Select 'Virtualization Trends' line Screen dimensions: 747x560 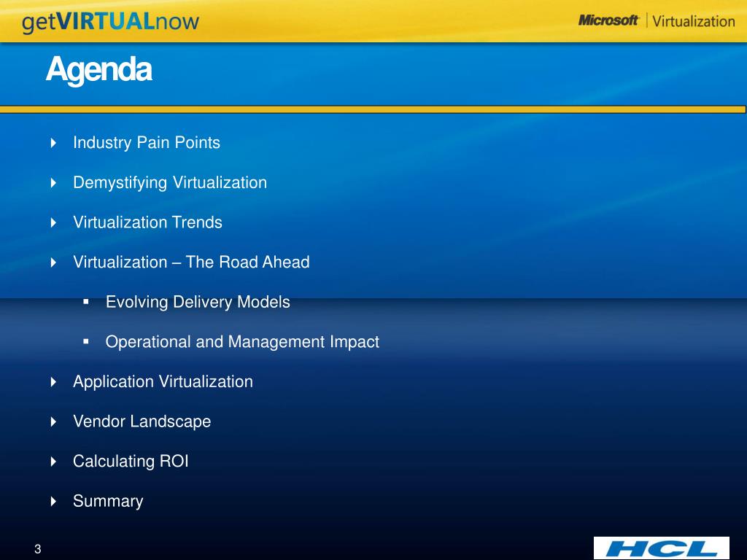point(147,222)
